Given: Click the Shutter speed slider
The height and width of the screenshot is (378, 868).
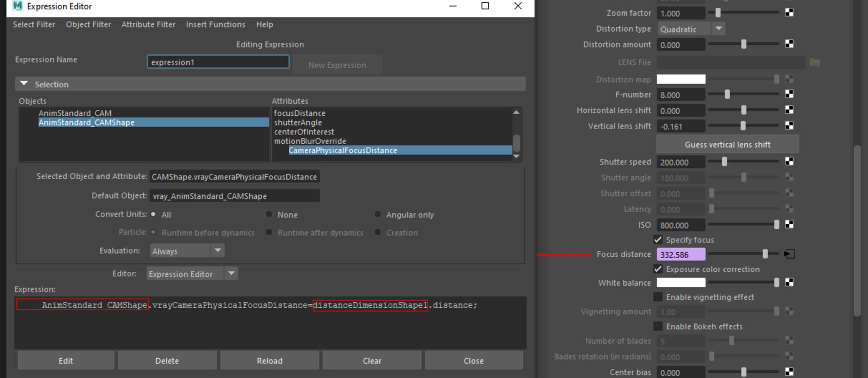Looking at the screenshot, I should point(743,161).
